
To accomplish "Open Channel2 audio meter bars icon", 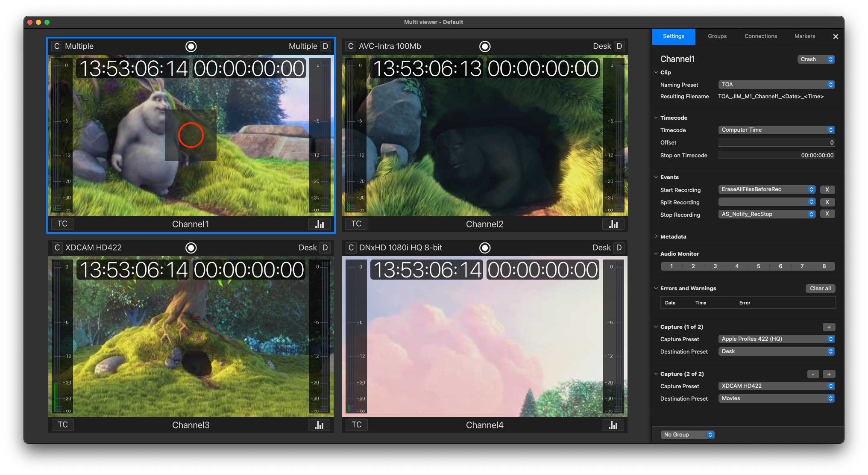I will coord(613,224).
